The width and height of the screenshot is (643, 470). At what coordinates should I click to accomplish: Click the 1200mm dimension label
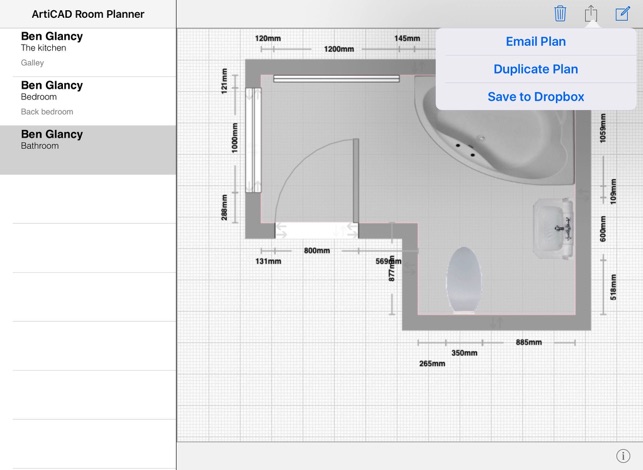tap(339, 49)
